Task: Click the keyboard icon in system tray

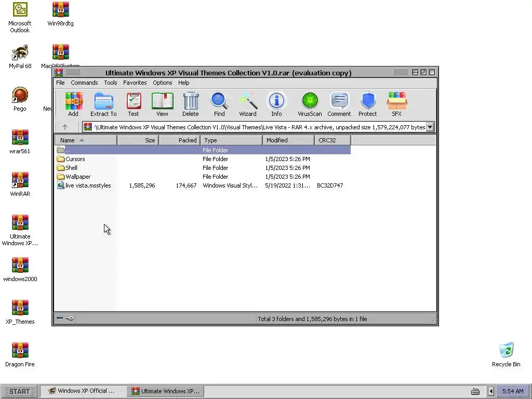Action: pos(475,392)
